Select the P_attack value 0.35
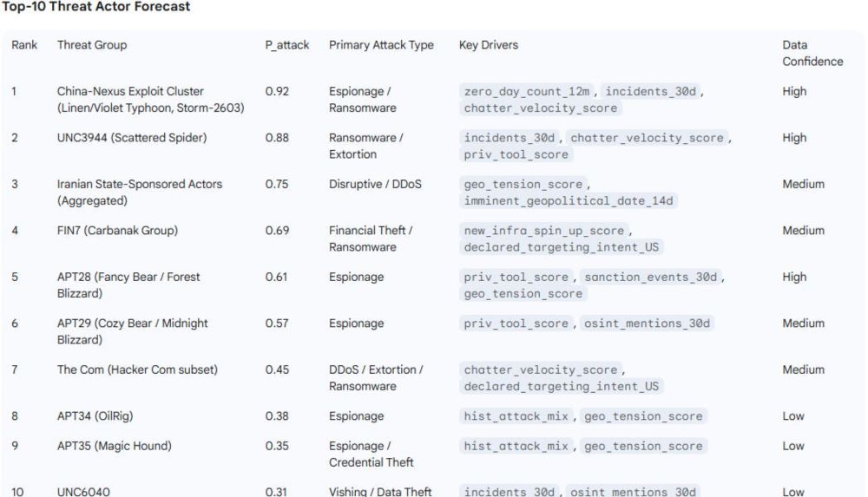 tap(277, 447)
